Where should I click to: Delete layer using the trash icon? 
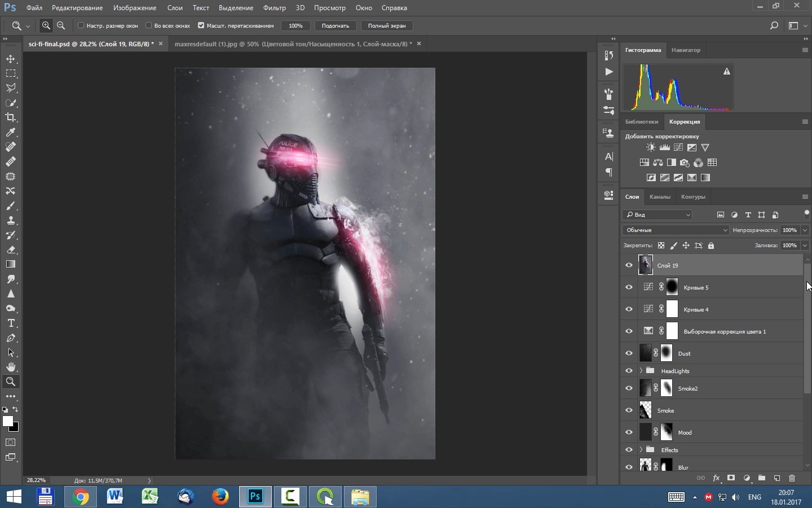tap(792, 478)
